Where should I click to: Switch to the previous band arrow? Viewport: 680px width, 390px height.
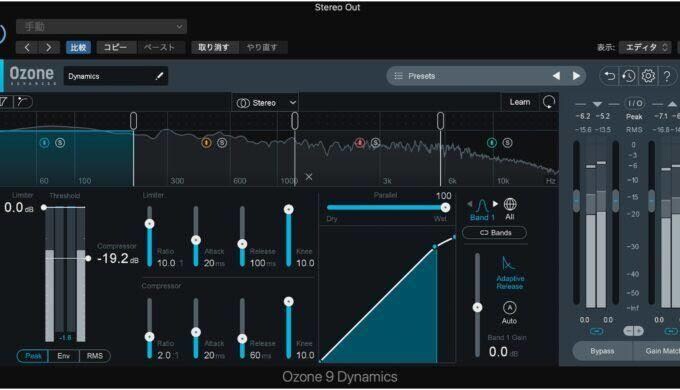point(470,204)
